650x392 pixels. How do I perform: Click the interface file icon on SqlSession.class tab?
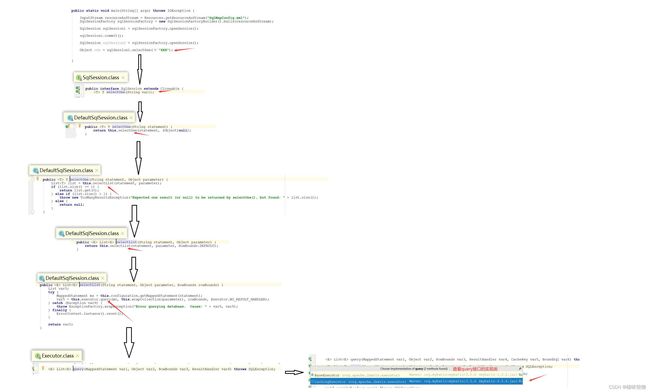79,77
